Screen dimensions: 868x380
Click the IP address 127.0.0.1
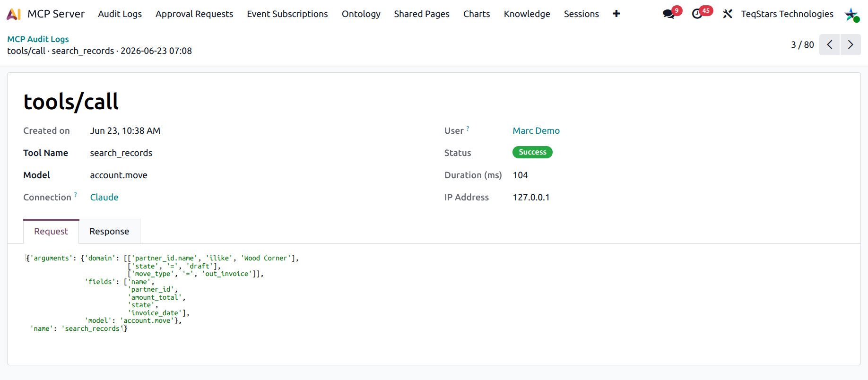531,197
